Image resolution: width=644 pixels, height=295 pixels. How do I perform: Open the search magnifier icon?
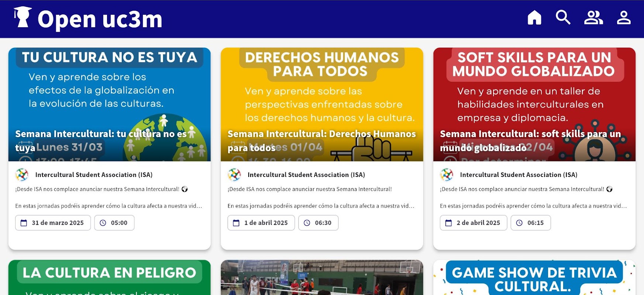pyautogui.click(x=563, y=17)
